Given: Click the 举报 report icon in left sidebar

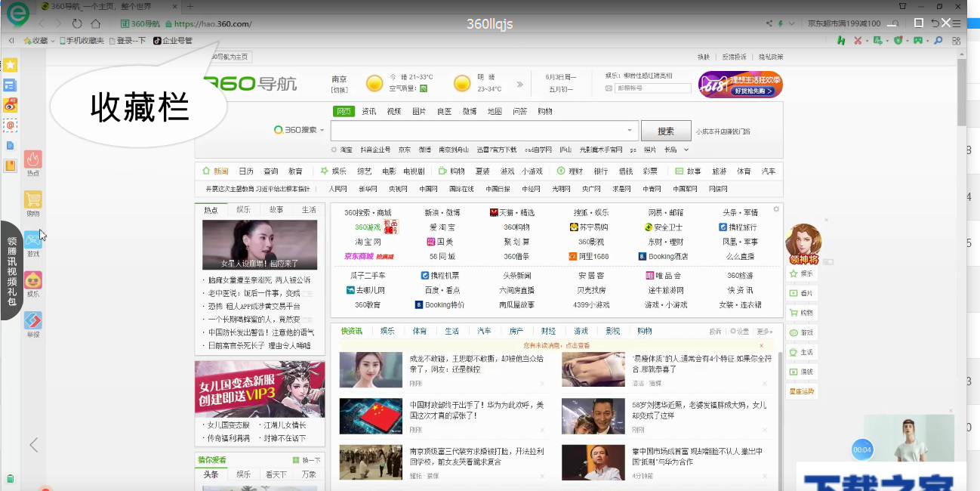Looking at the screenshot, I should coord(32,319).
